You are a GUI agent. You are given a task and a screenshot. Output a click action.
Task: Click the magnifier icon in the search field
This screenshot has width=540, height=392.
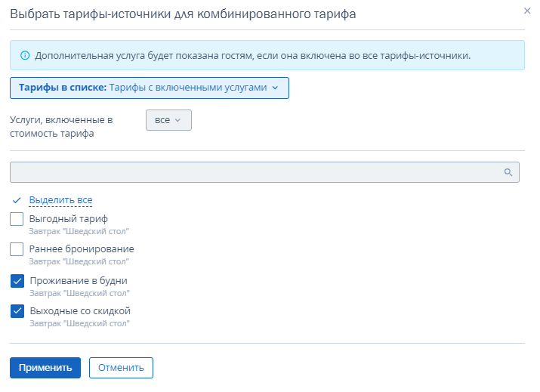tap(508, 172)
